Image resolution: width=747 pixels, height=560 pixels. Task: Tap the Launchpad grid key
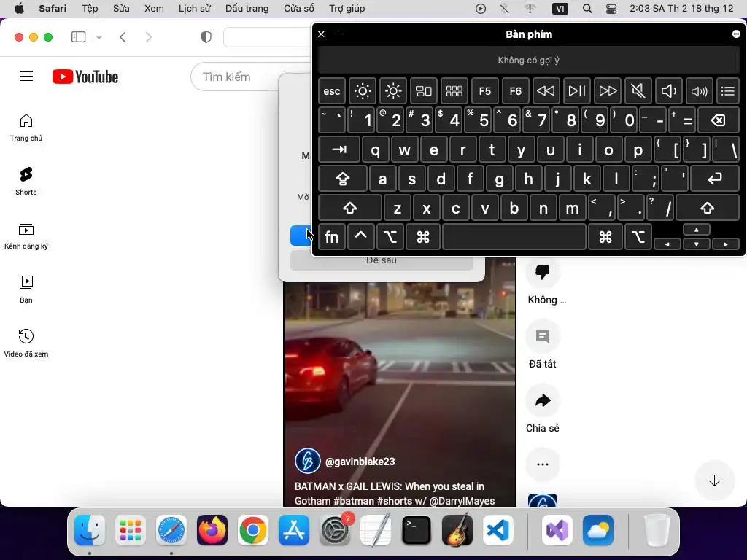pos(454,91)
